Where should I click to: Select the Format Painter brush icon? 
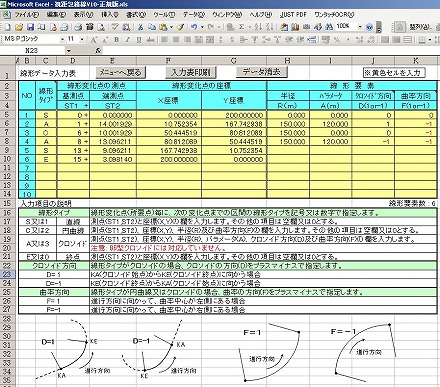pyautogui.click(x=180, y=27)
